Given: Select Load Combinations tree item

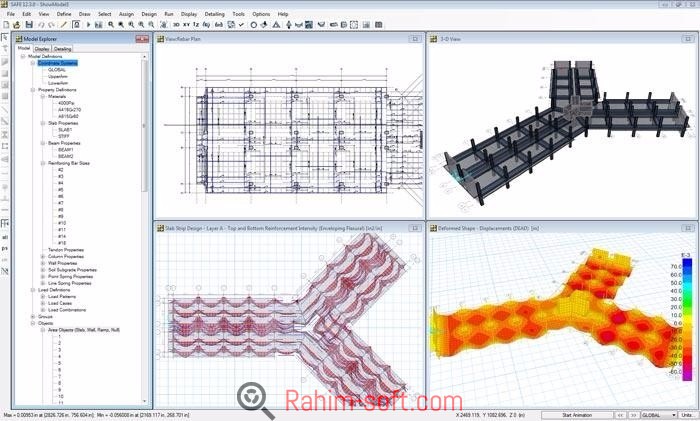Looking at the screenshot, I should click(x=67, y=310).
